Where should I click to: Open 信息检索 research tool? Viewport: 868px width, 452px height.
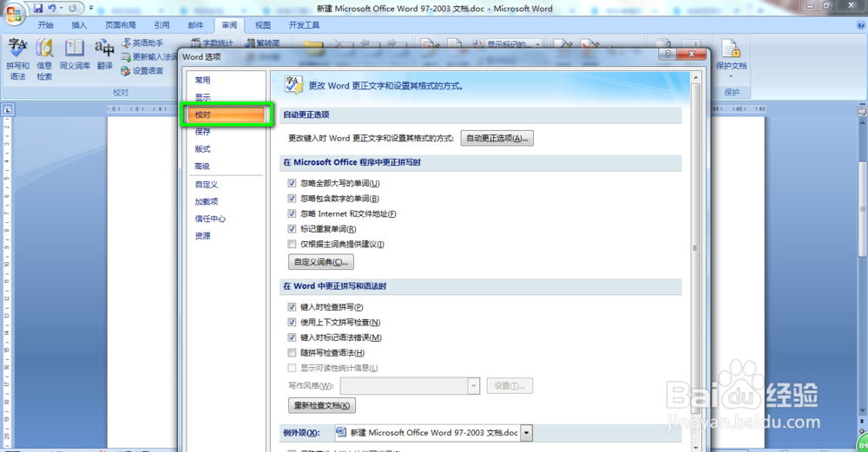[x=44, y=59]
